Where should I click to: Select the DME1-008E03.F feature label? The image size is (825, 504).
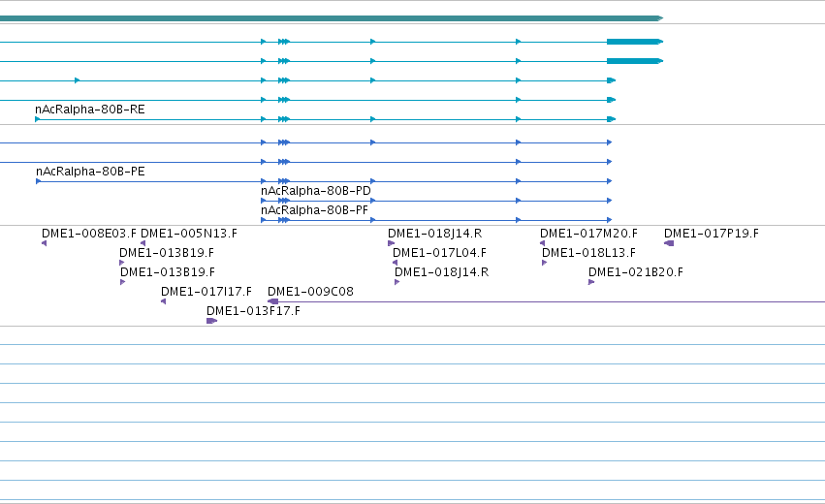pos(88,233)
